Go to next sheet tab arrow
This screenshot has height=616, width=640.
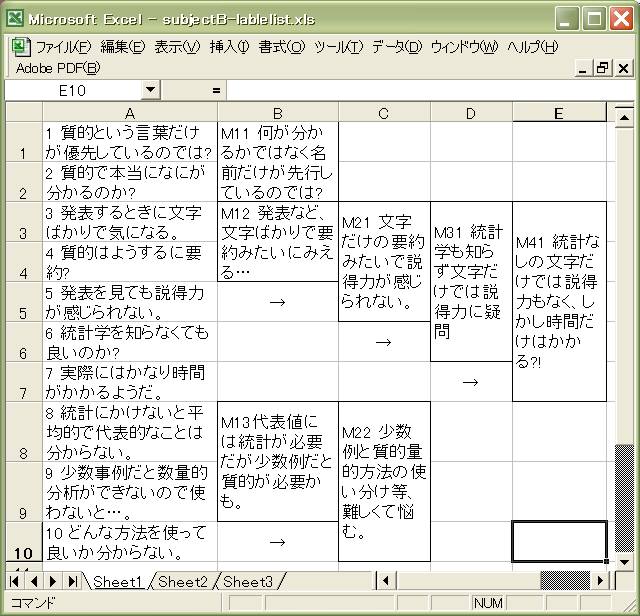53,581
